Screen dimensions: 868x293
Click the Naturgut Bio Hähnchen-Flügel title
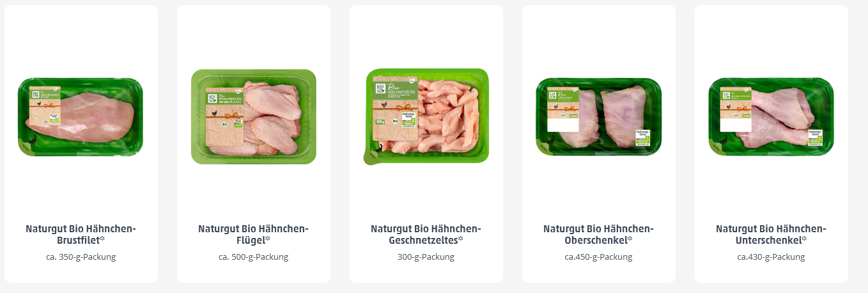(x=254, y=235)
